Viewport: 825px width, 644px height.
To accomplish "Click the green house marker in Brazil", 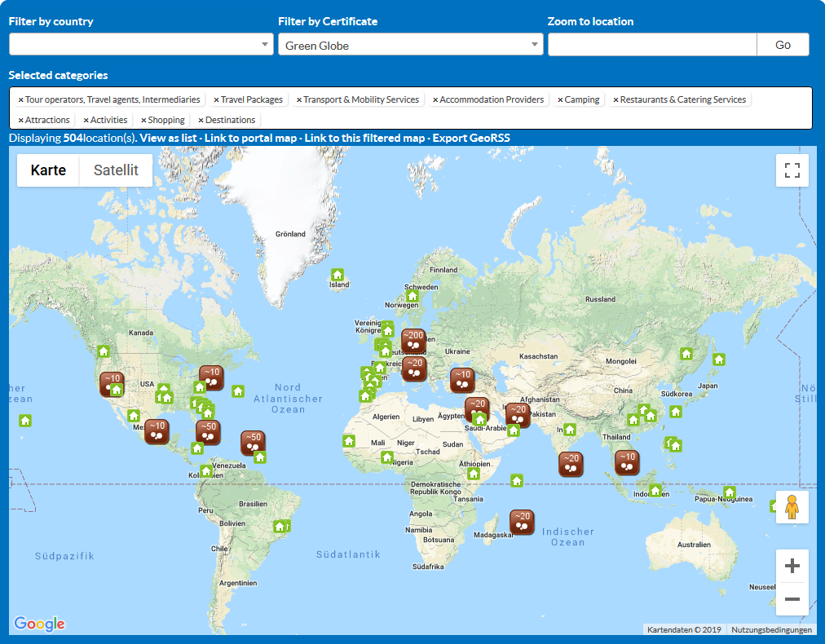I will 281,526.
